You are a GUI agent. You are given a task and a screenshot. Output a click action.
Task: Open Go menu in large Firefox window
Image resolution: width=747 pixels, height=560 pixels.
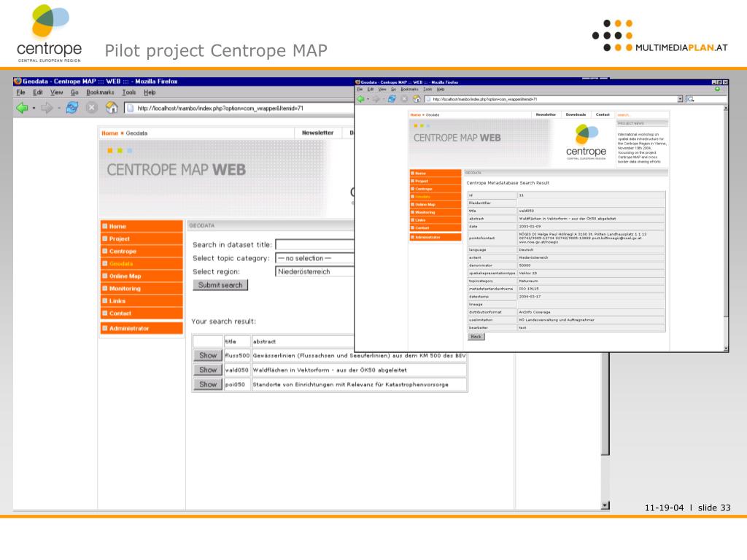click(x=74, y=93)
